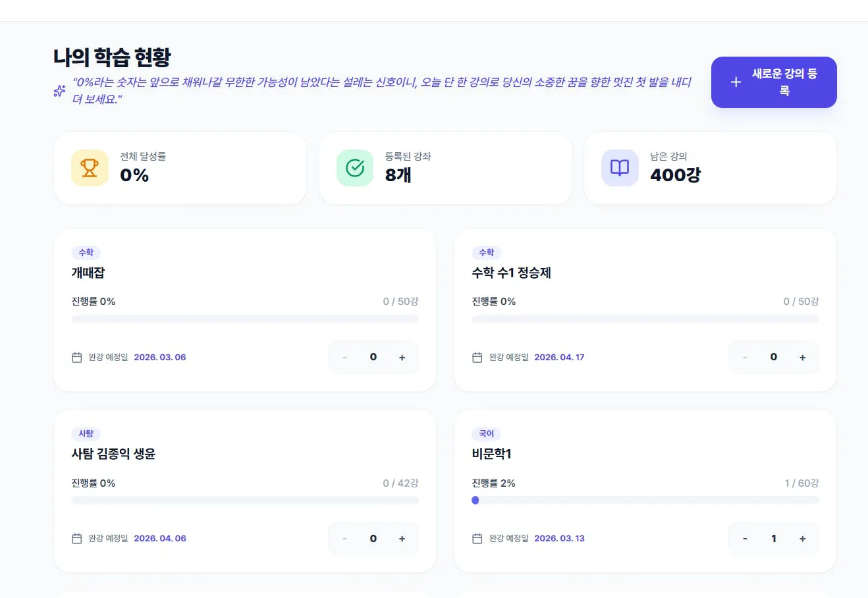Click the counter value field on 사탐 김종익 생윤 card

pos(373,538)
